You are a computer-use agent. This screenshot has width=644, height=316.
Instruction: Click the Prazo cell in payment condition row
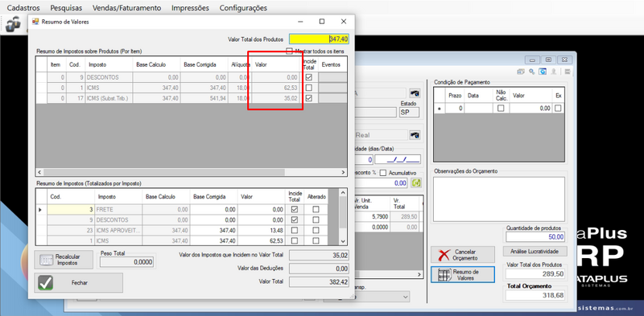pos(455,109)
